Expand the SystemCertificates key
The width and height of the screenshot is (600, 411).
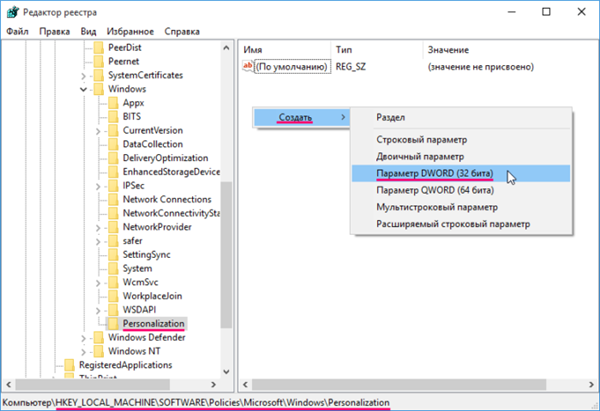pyautogui.click(x=83, y=76)
